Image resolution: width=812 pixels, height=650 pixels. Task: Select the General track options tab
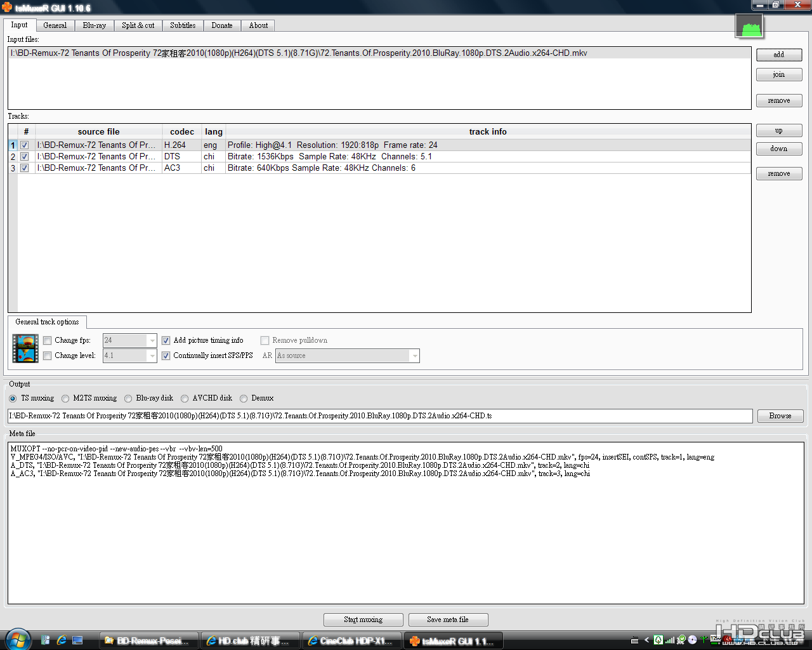pos(47,322)
